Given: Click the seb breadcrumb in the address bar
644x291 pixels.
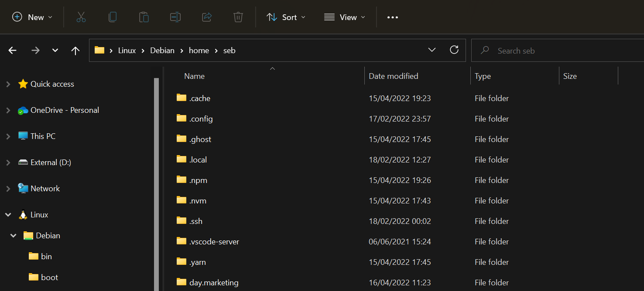Looking at the screenshot, I should [230, 50].
